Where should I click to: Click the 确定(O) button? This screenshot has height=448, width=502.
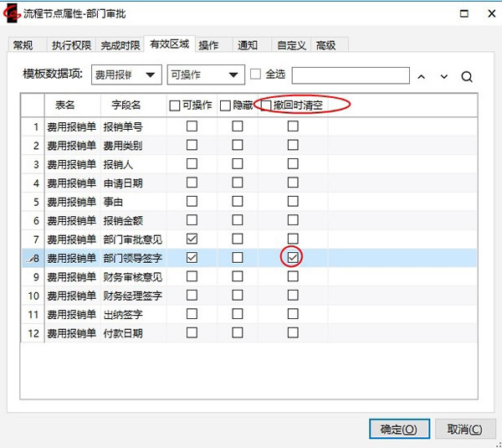click(x=398, y=429)
